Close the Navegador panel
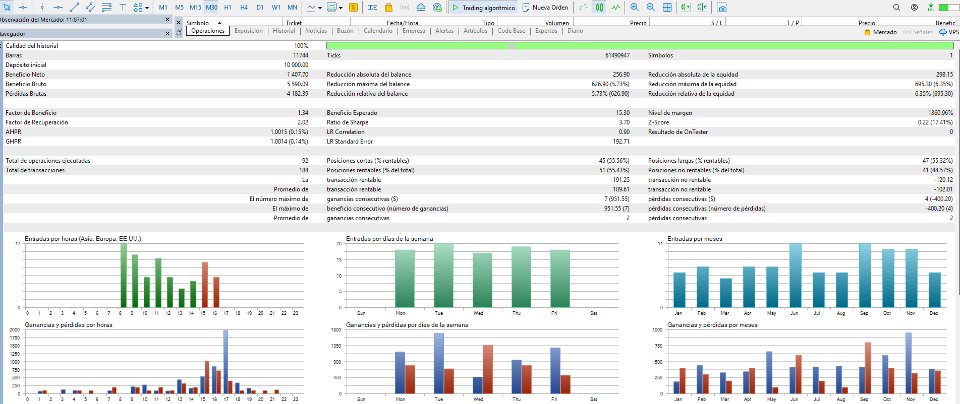Screen dimensions: 960x404 coord(168,34)
